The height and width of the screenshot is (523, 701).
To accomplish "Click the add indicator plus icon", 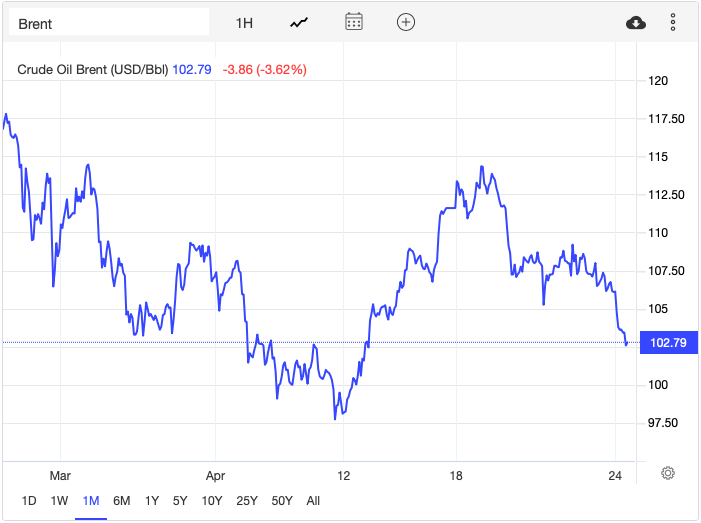I will (405, 23).
